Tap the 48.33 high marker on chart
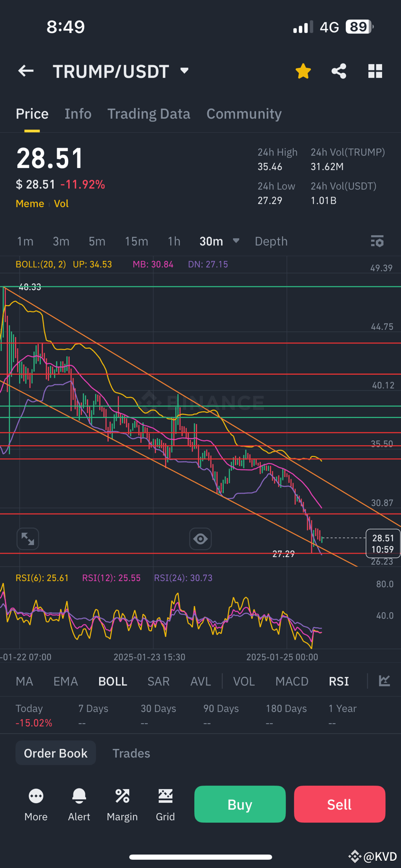 [x=30, y=287]
